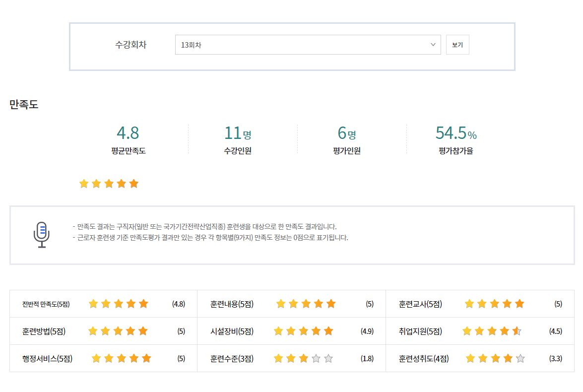Click the 54.5% 평가참가율 value

(455, 133)
